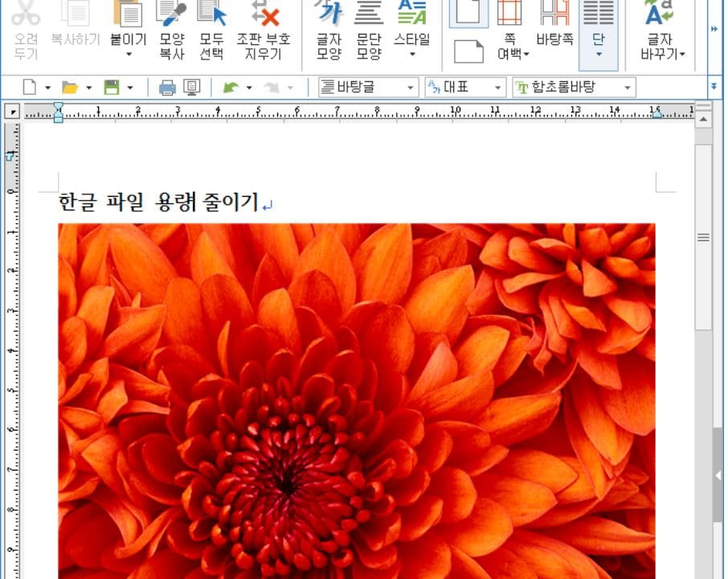The width and height of the screenshot is (728, 579).
Task: Open the Undo history dropdown arrow
Action: point(249,88)
